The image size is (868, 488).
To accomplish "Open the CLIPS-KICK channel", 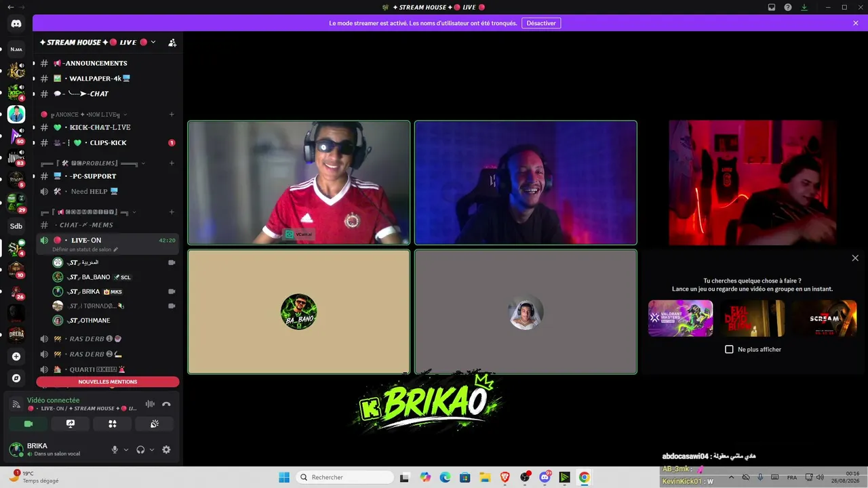I will [x=108, y=143].
